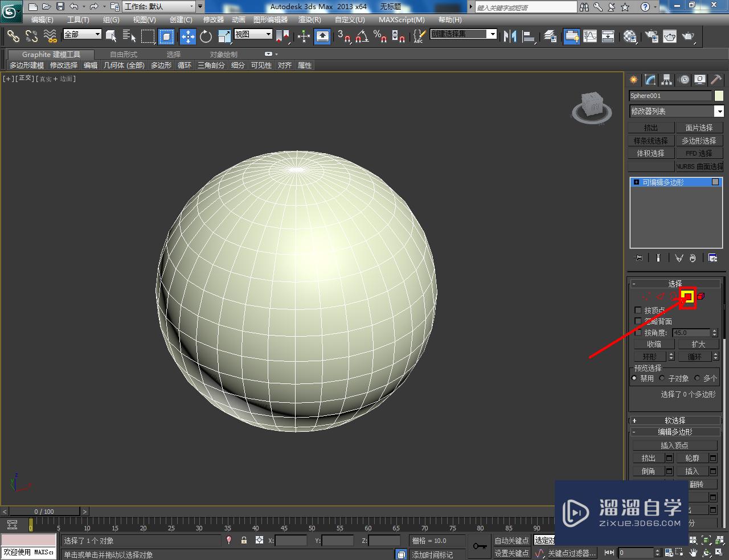This screenshot has height=560, width=729.
Task: Expand the 可编辑多边形 stack entry
Action: pyautogui.click(x=636, y=182)
